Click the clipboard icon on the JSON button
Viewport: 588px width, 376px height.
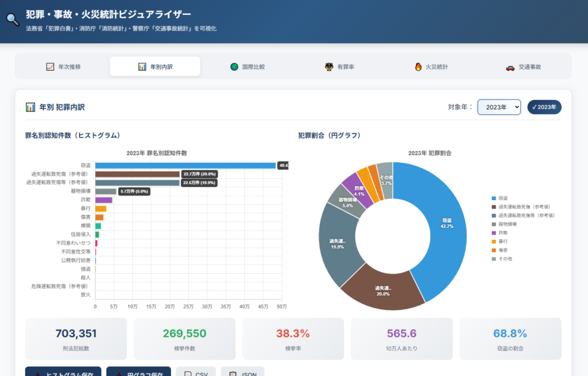coord(233,374)
